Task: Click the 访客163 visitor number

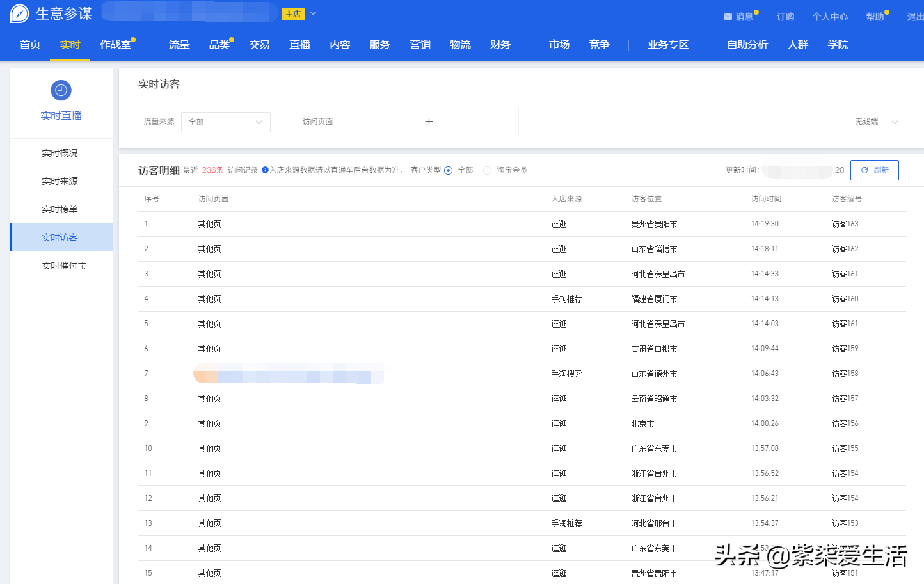Action: coord(845,224)
